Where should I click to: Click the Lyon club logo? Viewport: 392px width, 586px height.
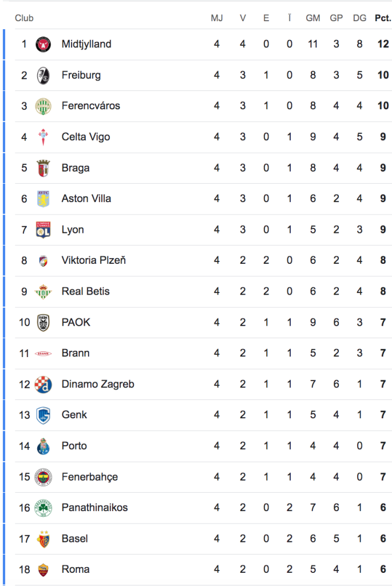43,230
